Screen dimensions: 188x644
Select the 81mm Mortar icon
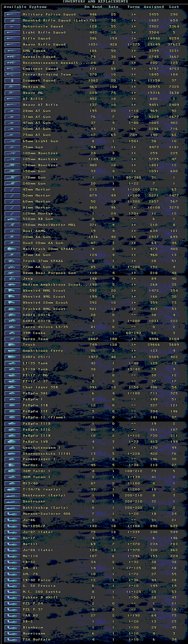[x=13, y=208]
